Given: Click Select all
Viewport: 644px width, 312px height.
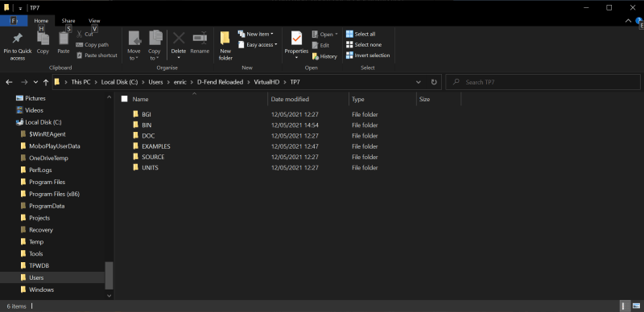Looking at the screenshot, I should (361, 34).
